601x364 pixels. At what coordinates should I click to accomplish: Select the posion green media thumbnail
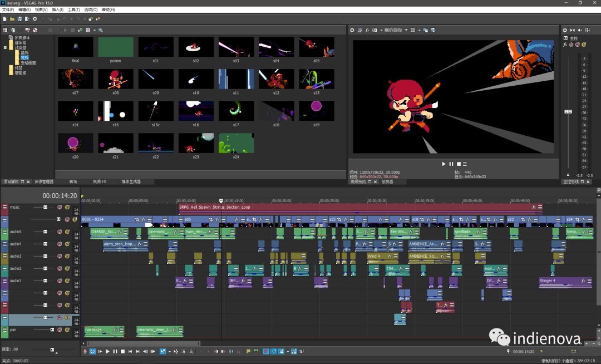pyautogui.click(x=115, y=47)
